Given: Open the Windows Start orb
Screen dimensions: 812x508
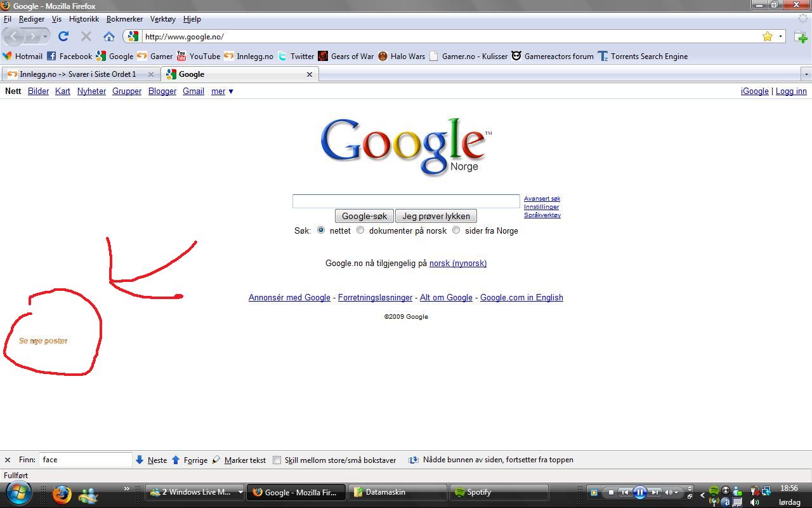Looking at the screenshot, I should click(x=18, y=494).
